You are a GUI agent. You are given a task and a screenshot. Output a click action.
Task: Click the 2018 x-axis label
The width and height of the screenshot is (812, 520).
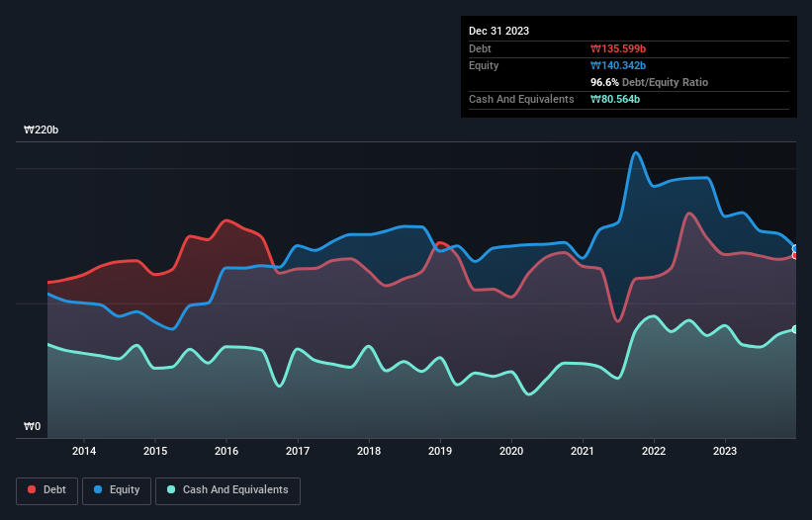click(369, 451)
